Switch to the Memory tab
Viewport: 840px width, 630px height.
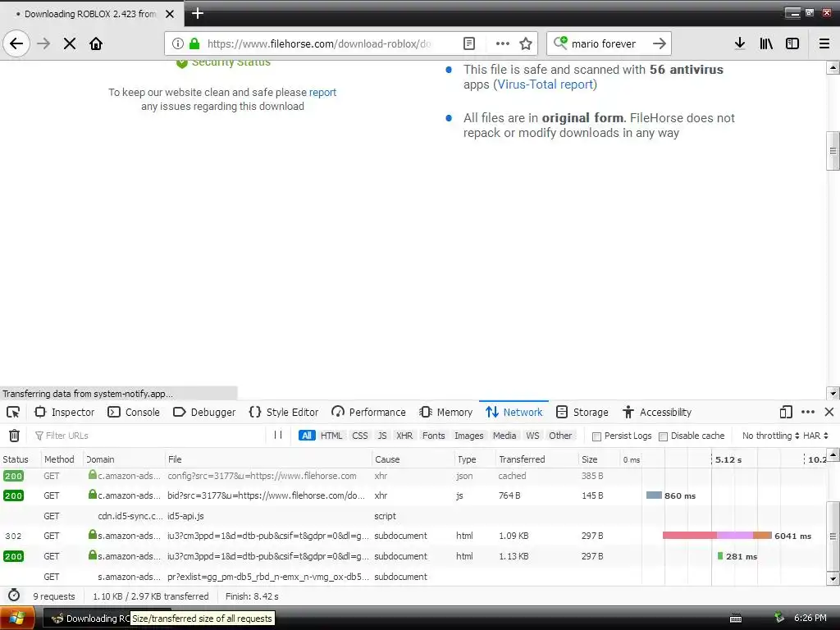click(446, 412)
